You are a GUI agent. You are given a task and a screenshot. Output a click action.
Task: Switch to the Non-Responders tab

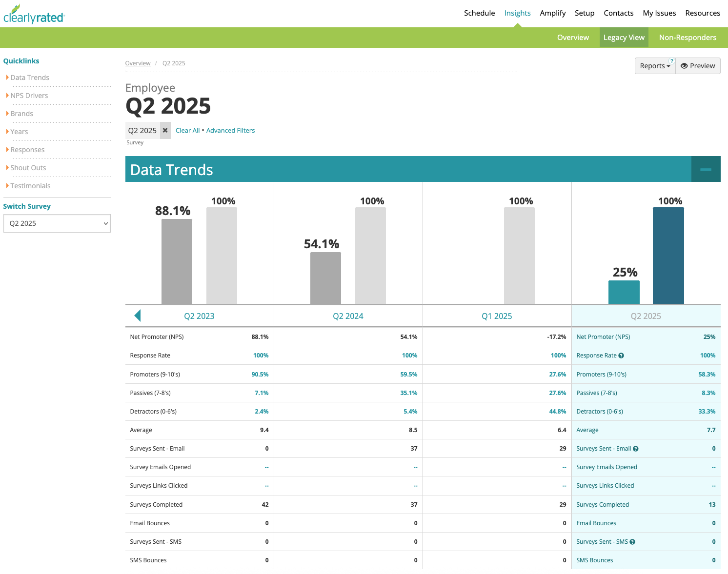(x=688, y=38)
